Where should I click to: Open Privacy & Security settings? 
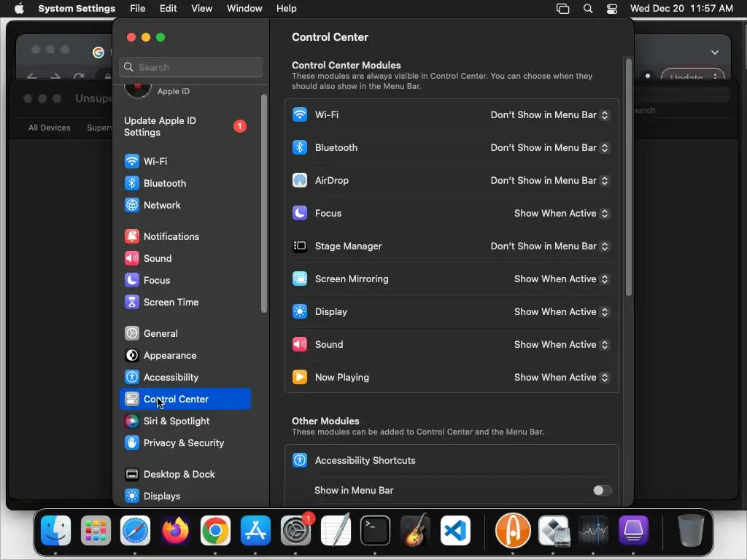point(185,443)
